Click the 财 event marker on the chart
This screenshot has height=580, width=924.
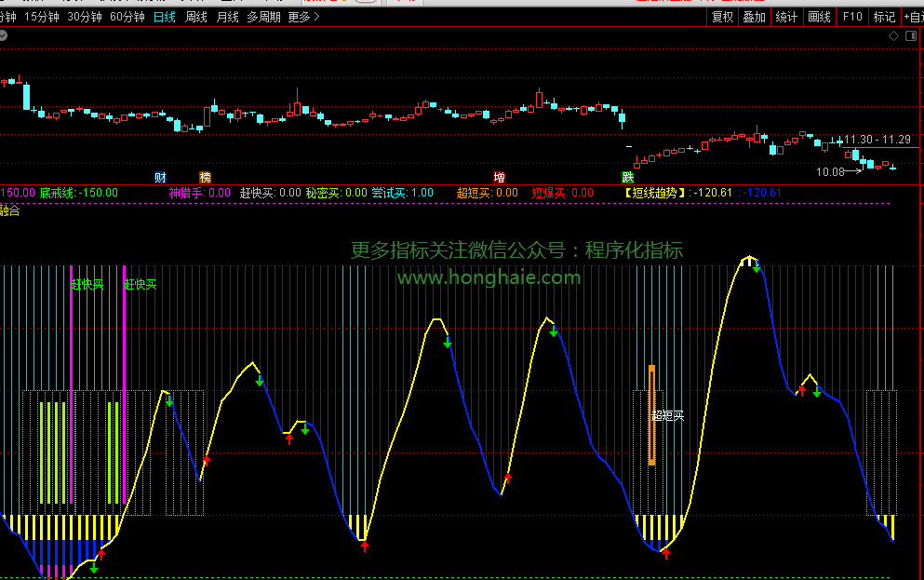pos(160,177)
